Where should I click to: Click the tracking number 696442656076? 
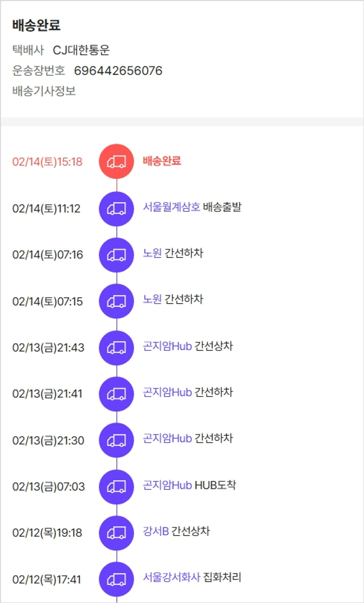pyautogui.click(x=118, y=71)
